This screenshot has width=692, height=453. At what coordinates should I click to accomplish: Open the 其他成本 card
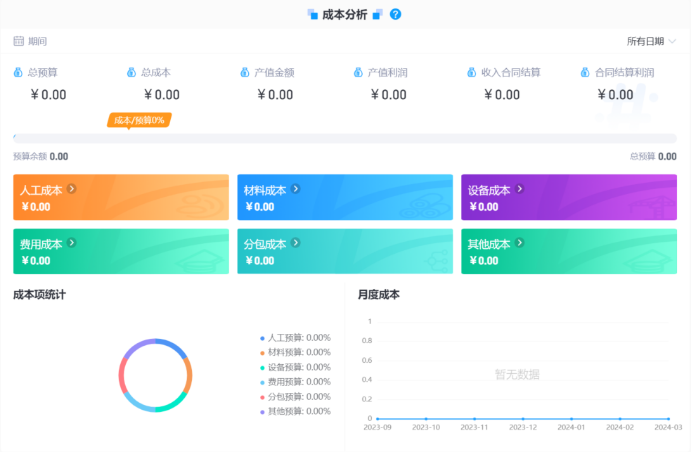click(568, 251)
